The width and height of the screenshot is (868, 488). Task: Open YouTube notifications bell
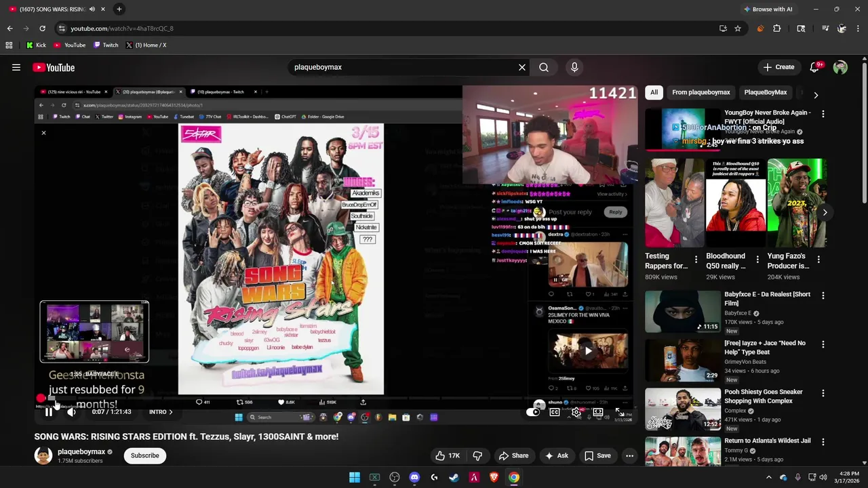coord(814,67)
